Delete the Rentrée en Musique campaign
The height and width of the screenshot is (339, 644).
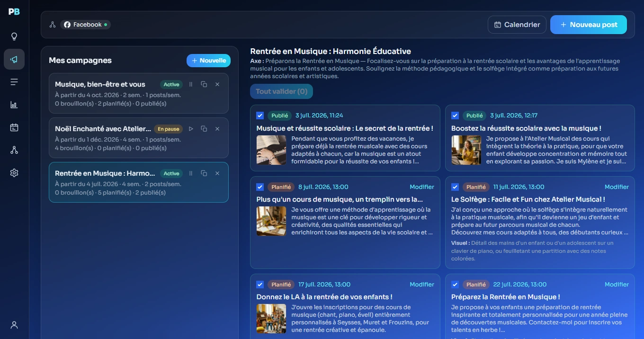coord(217,173)
